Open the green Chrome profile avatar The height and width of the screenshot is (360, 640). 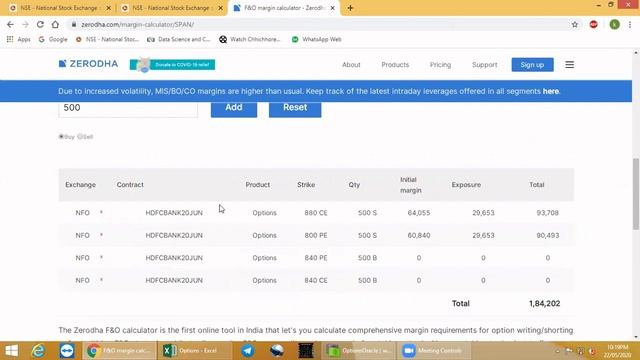(x=614, y=24)
